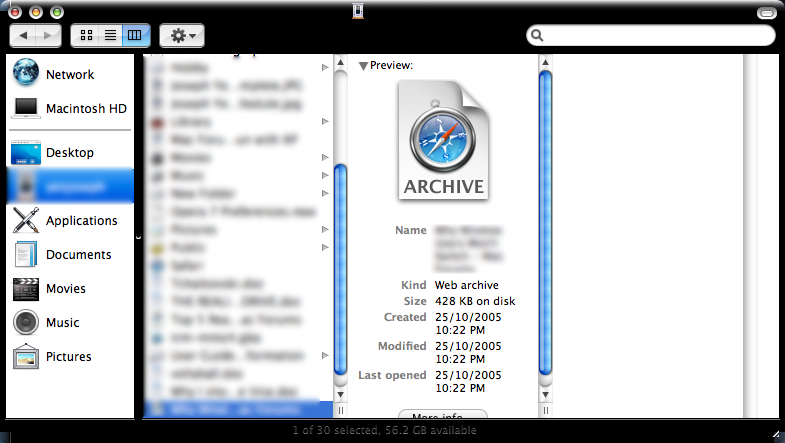
Task: Click the file column width handle
Action: pyautogui.click(x=340, y=411)
